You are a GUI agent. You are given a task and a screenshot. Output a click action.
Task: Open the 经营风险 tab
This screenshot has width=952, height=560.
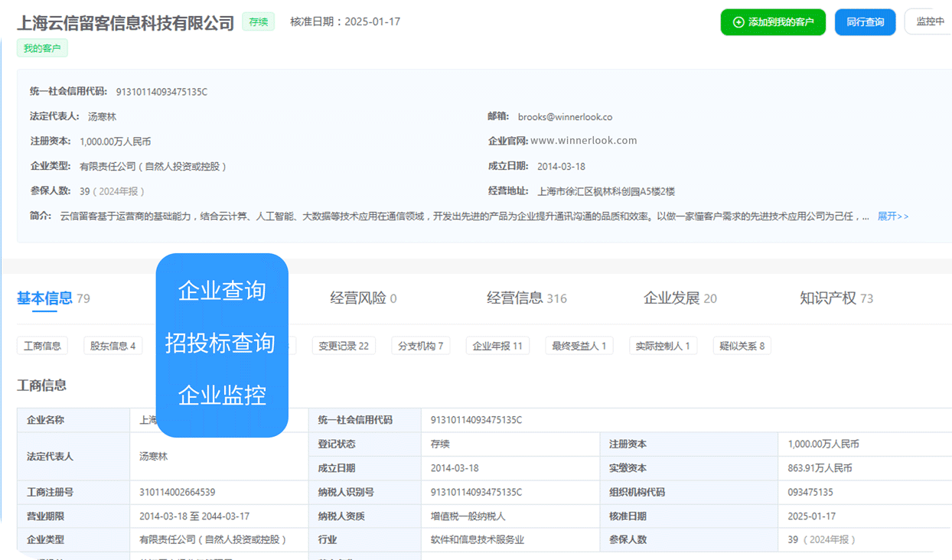coord(358,298)
